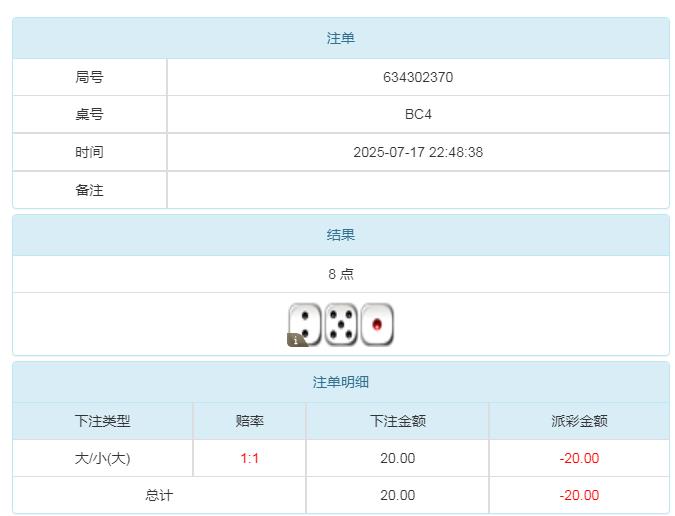Click the 赔率 column header
This screenshot has height=516, width=675.
tap(250, 421)
